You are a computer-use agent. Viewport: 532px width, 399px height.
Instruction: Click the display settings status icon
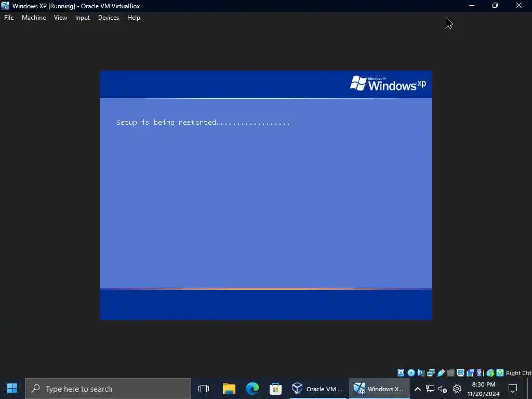(460, 373)
